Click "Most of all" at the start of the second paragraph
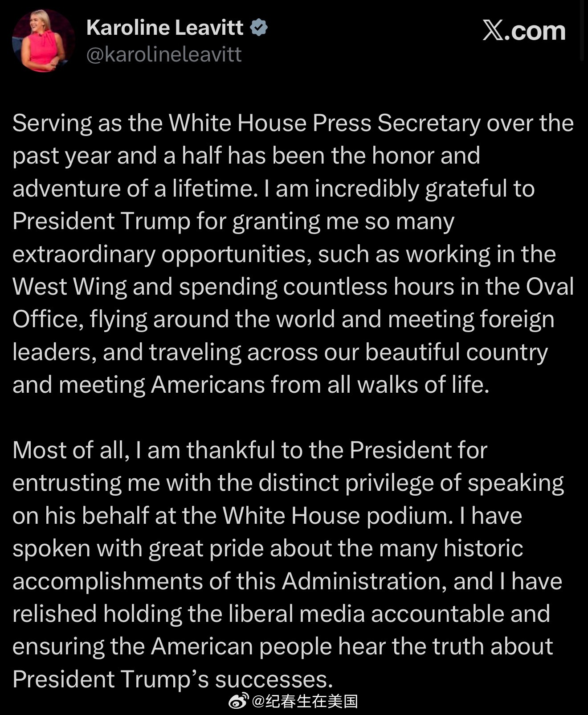The height and width of the screenshot is (715, 588). coord(71,450)
